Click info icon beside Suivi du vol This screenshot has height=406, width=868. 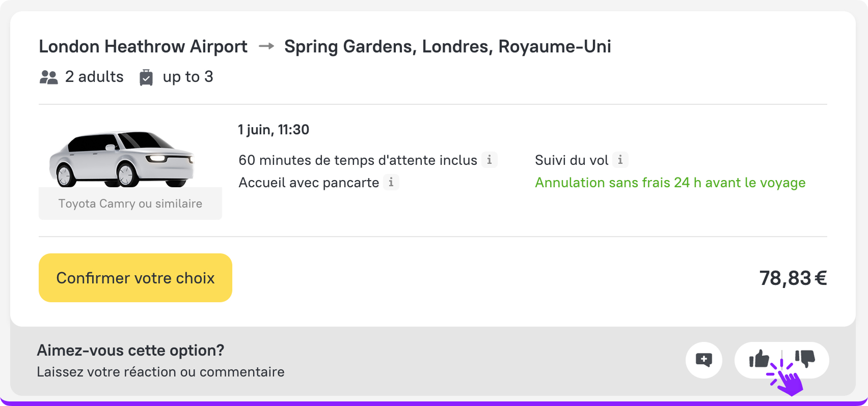(620, 160)
